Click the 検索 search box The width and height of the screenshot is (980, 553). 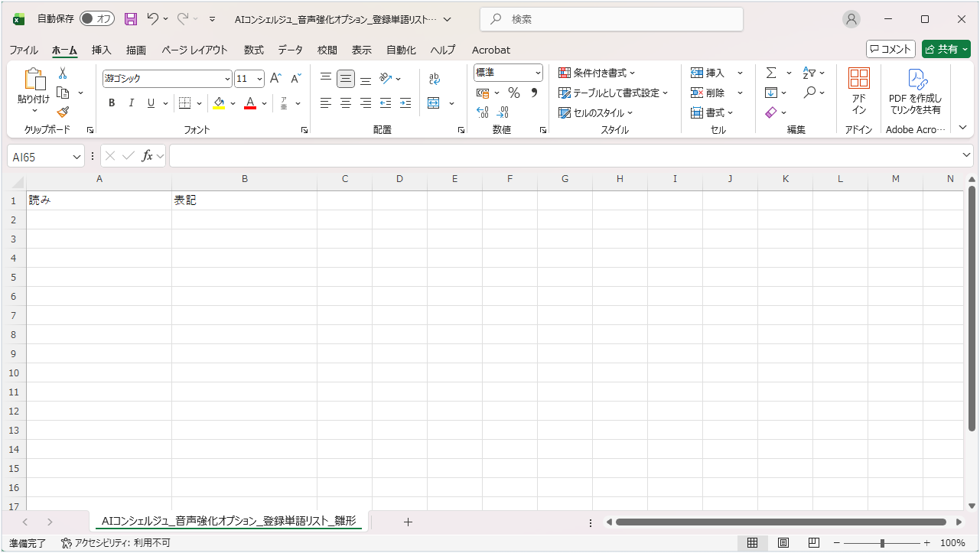(x=611, y=19)
